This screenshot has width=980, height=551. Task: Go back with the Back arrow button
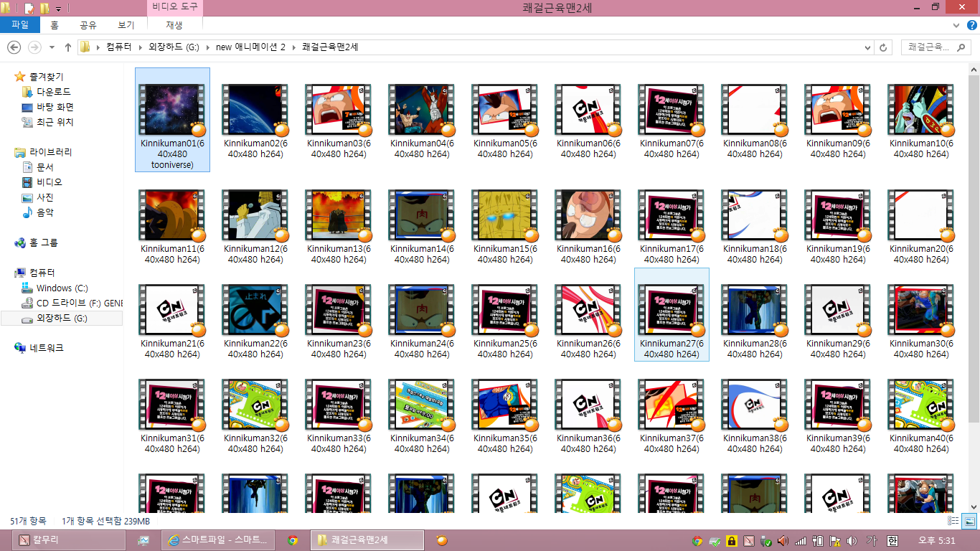coord(14,47)
